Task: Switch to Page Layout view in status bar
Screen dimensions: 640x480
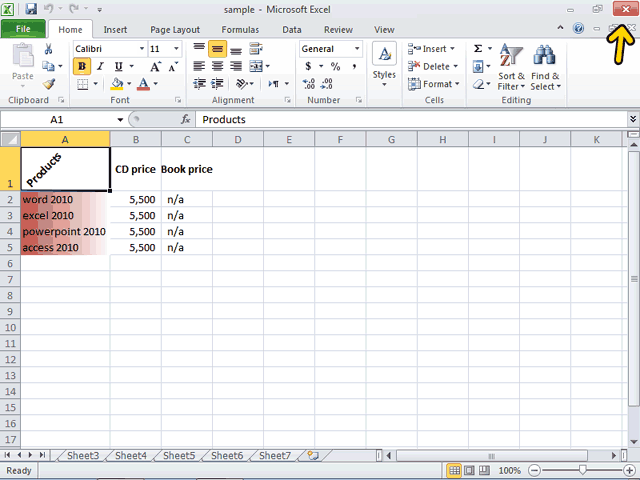Action: [469, 471]
